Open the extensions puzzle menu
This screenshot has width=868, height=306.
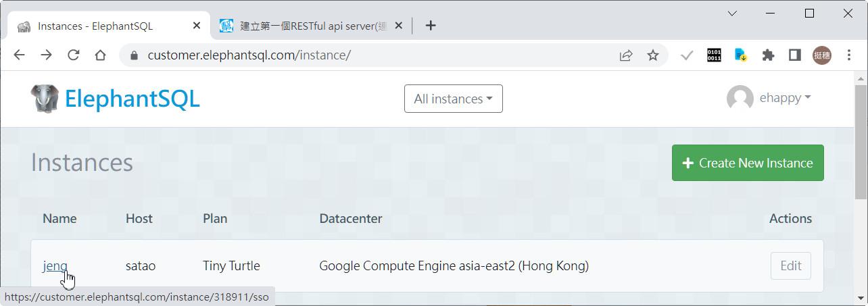click(x=768, y=55)
